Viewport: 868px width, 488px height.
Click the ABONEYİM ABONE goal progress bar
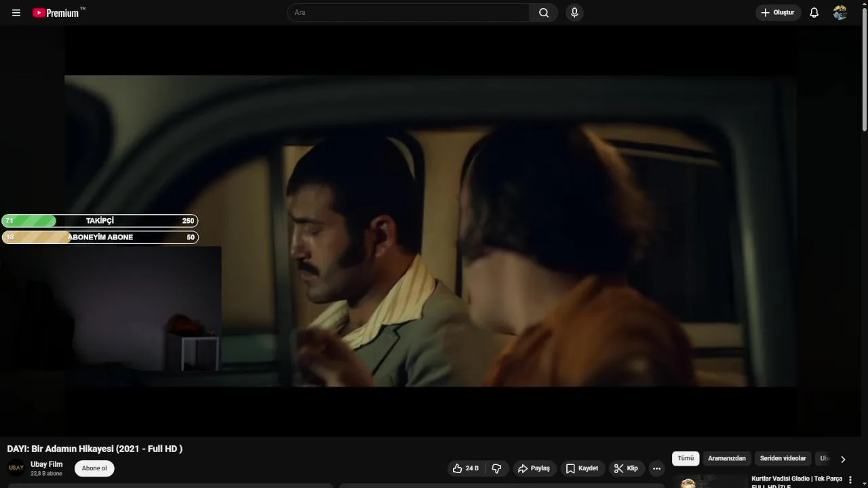(x=100, y=237)
